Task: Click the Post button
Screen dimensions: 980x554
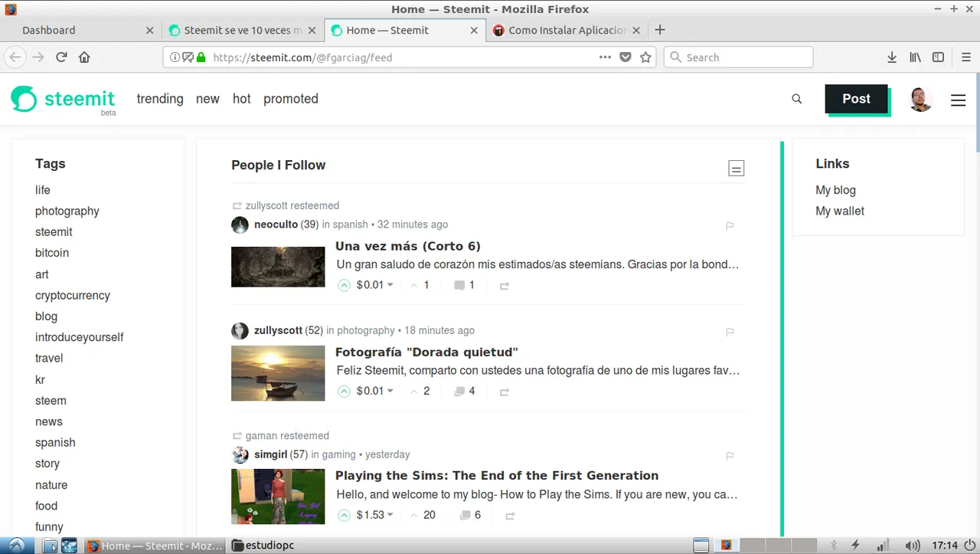Action: click(856, 99)
